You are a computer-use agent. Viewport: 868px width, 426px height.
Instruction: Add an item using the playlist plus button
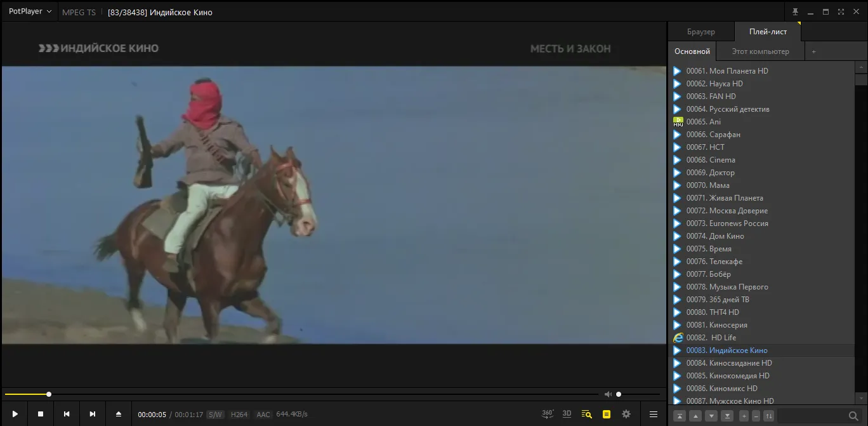click(x=744, y=416)
